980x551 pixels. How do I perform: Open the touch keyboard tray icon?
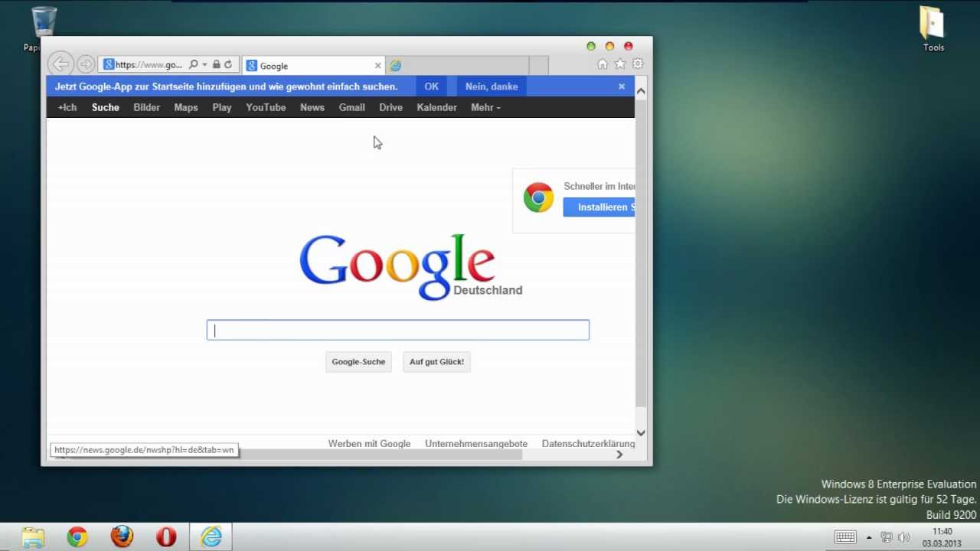(x=845, y=537)
